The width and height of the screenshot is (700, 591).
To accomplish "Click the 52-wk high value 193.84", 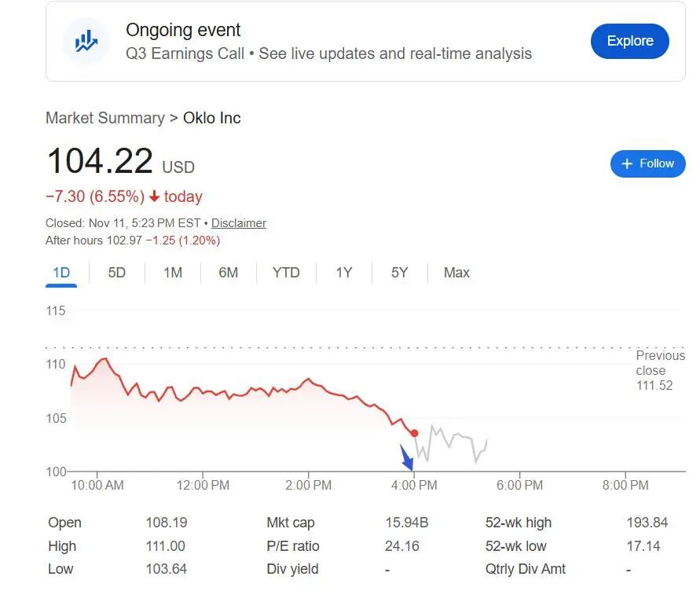I will click(x=649, y=523).
